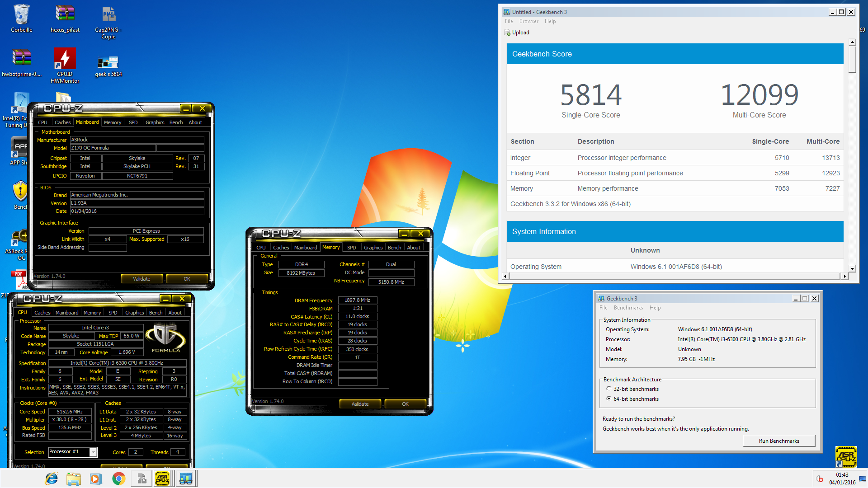The height and width of the screenshot is (488, 868).
Task: Click right arrow of Geekbench horizontal scrollbar
Action: click(x=844, y=276)
